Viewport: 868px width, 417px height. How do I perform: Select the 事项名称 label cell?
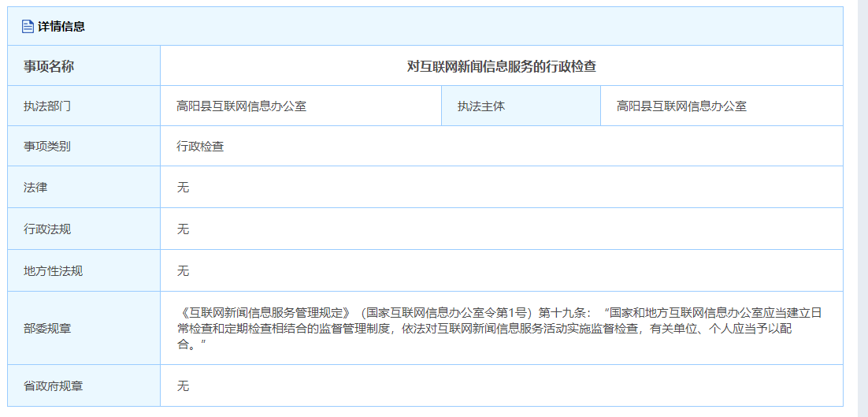(49, 66)
